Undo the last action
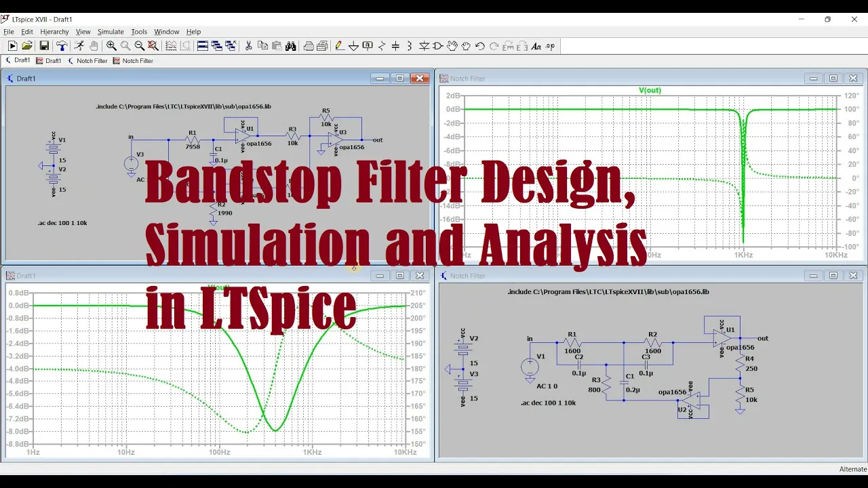Image resolution: width=868 pixels, height=488 pixels. 480,46
